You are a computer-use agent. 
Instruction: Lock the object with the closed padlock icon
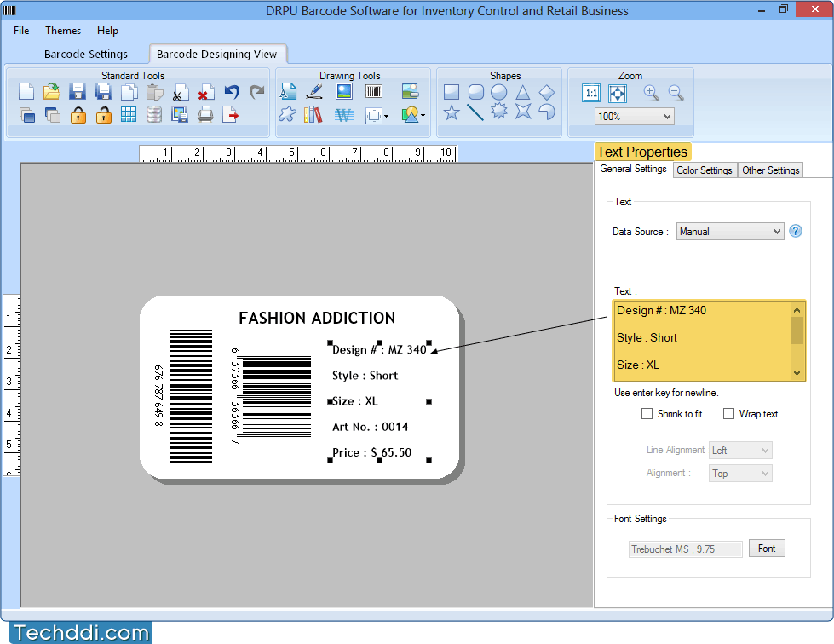tap(78, 115)
